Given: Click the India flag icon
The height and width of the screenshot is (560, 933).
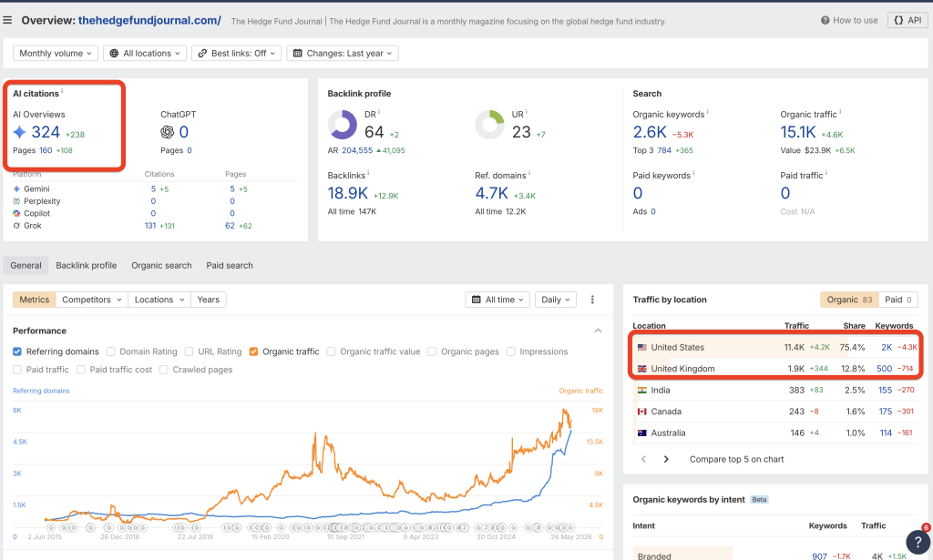Looking at the screenshot, I should tap(642, 390).
